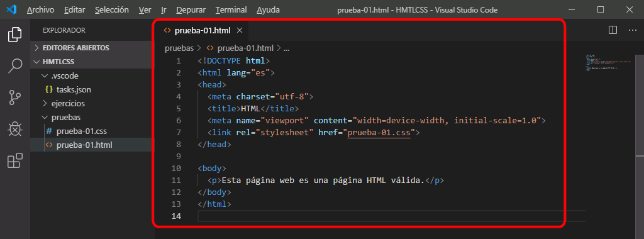Follow the prueba-01.css href link in code

[379, 133]
